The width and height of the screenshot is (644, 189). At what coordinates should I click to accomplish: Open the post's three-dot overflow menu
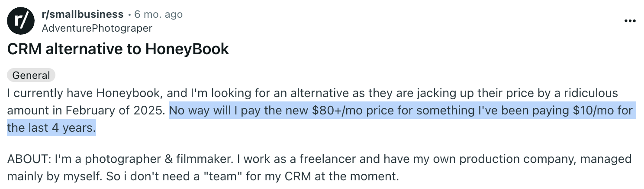click(x=630, y=21)
